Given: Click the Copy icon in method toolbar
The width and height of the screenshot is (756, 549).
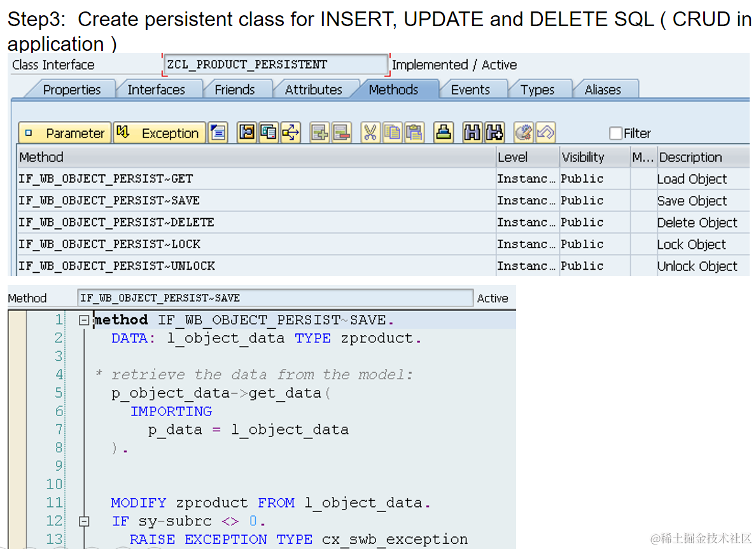Looking at the screenshot, I should [392, 132].
